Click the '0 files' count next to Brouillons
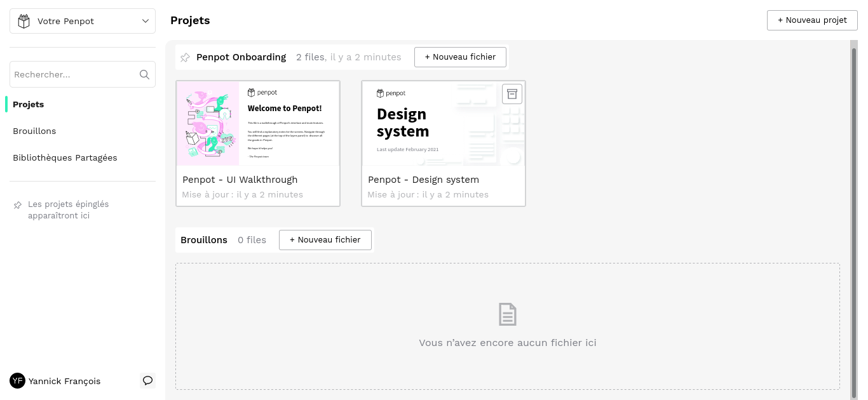The height and width of the screenshot is (400, 868). tap(252, 240)
